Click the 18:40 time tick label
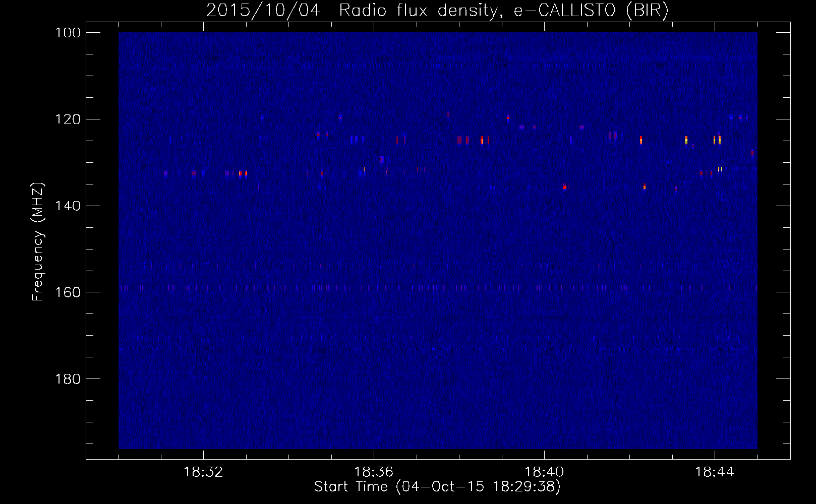This screenshot has height=504, width=816. (x=544, y=472)
